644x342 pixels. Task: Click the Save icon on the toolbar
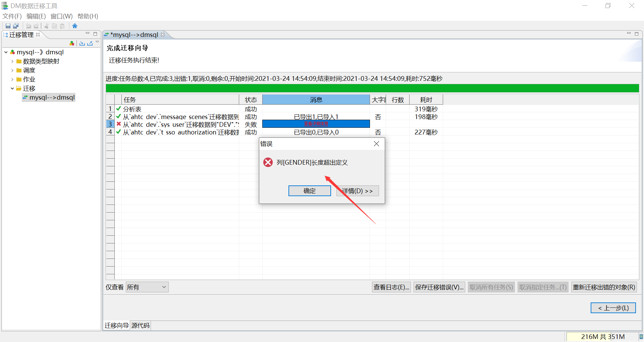click(8, 26)
